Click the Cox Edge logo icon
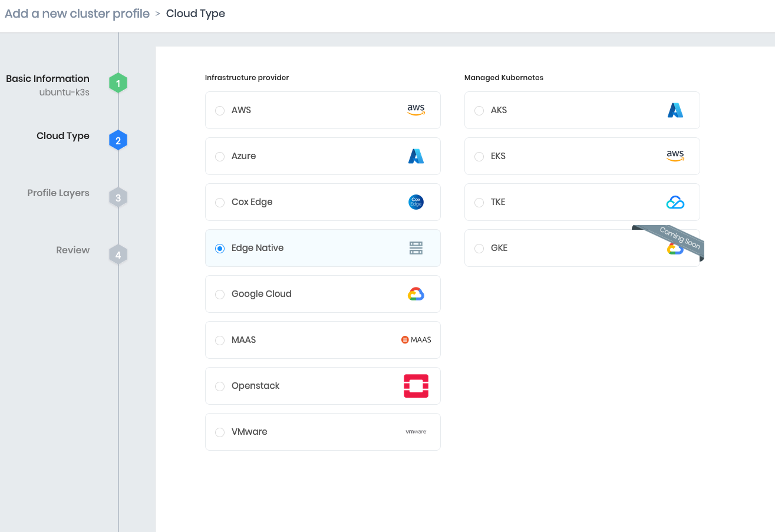Image resolution: width=775 pixels, height=532 pixels. (x=416, y=202)
